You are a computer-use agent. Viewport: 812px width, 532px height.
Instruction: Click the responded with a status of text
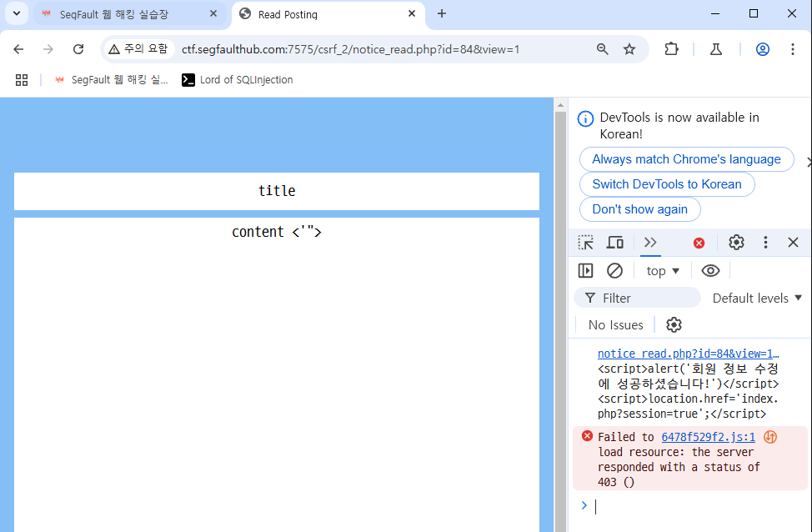(x=679, y=467)
